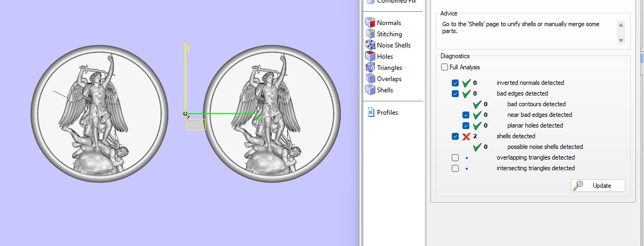The height and width of the screenshot is (246, 644).
Task: Uncheck planar holes detected checkbox
Action: tap(466, 125)
